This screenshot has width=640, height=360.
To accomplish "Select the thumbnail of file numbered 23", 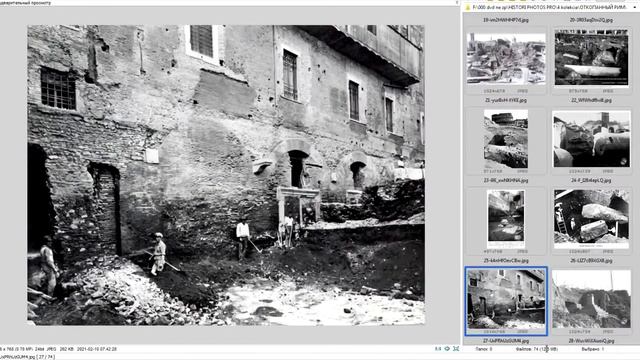I will pos(506,139).
